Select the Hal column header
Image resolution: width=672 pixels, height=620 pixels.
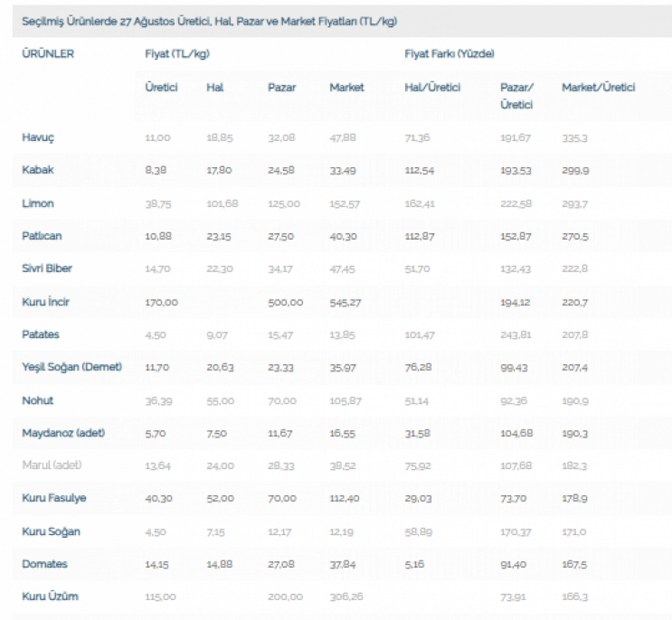tap(215, 87)
